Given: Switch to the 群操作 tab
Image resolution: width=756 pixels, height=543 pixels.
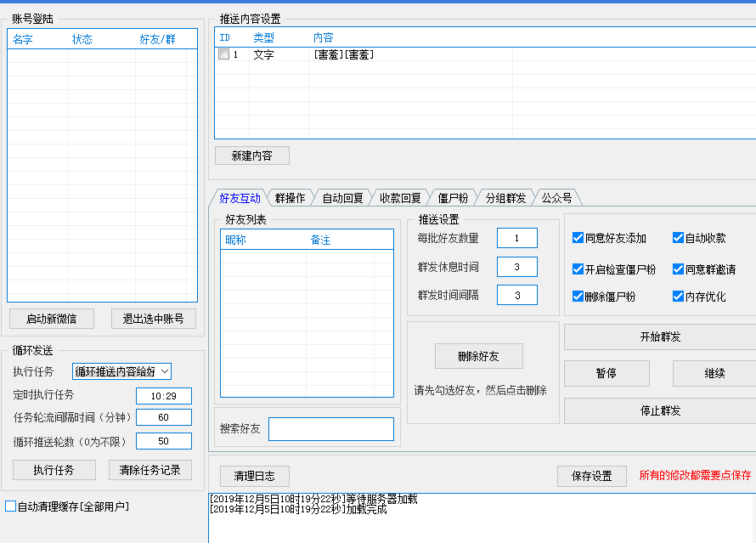Looking at the screenshot, I should tap(290, 198).
